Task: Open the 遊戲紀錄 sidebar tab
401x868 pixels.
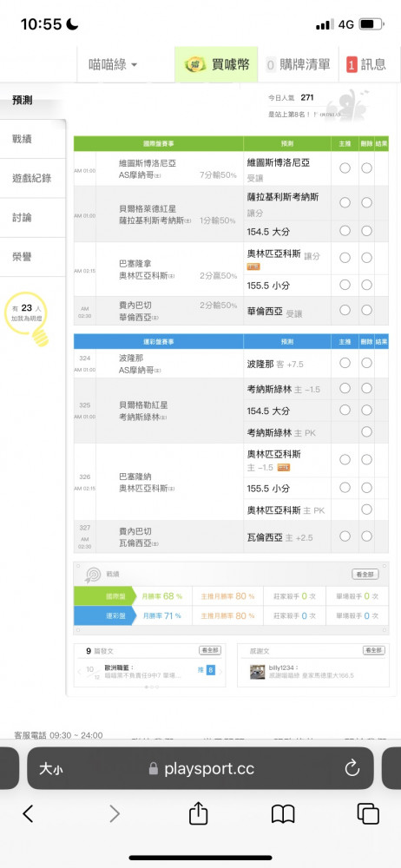Action: 33,178
